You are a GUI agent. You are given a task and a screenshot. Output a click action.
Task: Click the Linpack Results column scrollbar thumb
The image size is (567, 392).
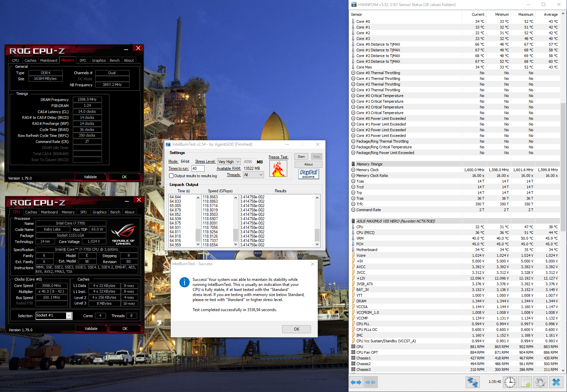point(317,235)
